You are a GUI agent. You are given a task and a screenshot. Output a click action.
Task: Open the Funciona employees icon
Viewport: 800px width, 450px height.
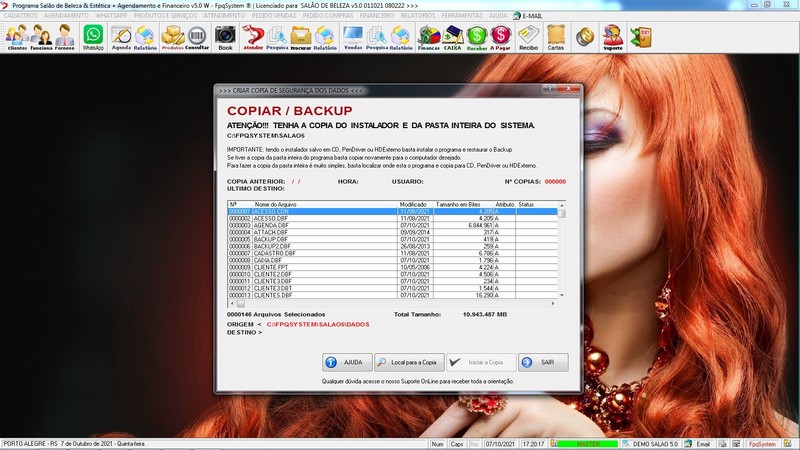[x=41, y=37]
